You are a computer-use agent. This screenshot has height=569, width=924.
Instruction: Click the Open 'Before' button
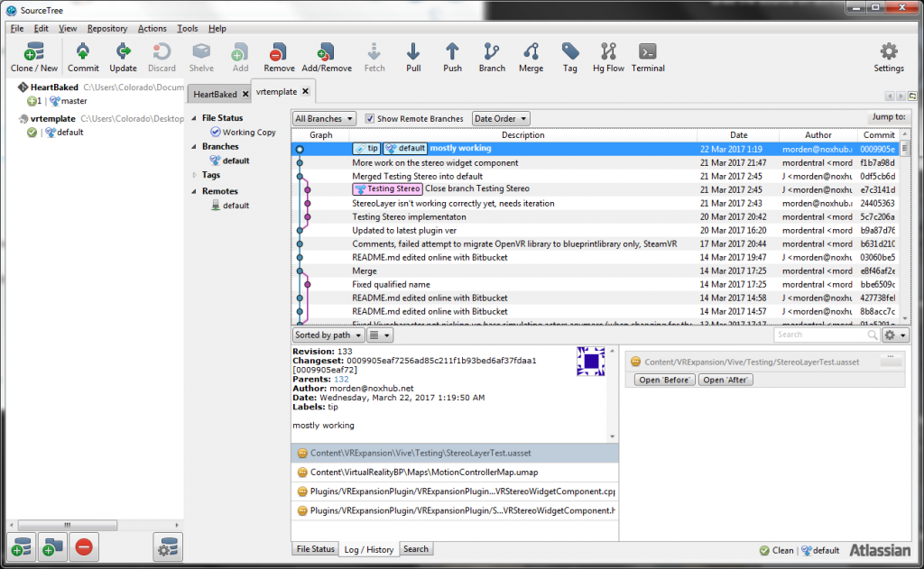coord(664,380)
